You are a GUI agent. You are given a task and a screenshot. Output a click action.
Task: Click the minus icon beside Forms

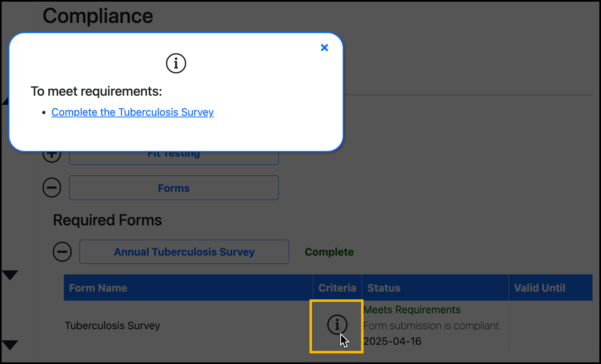pyautogui.click(x=52, y=187)
